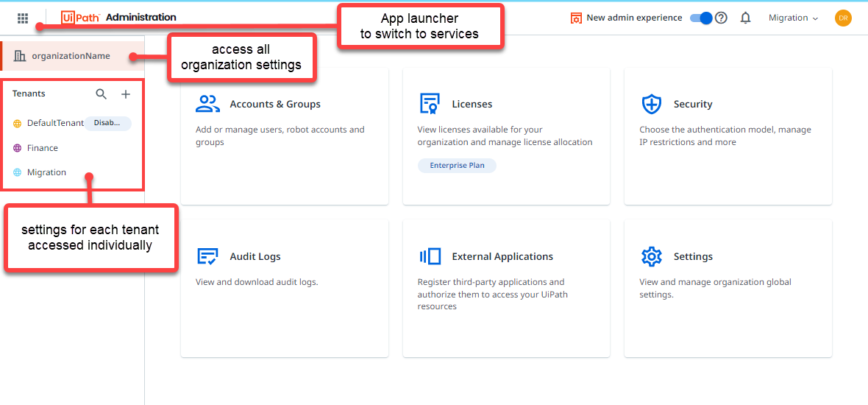Open the Settings card
The width and height of the screenshot is (868, 405).
[x=728, y=289]
